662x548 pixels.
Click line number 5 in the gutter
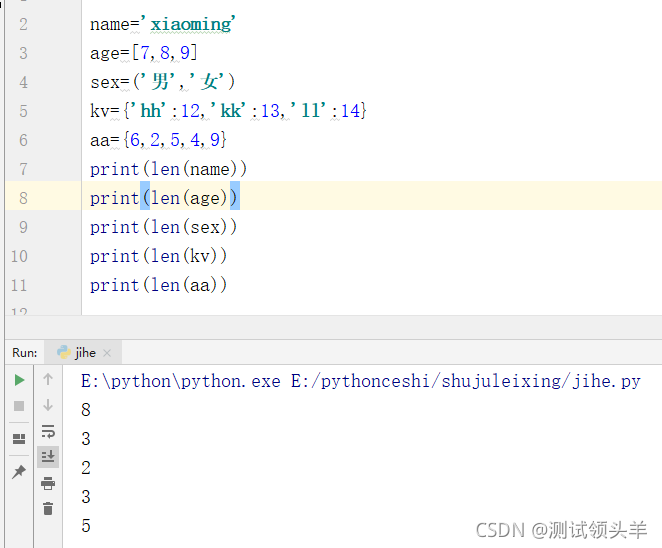(x=23, y=111)
